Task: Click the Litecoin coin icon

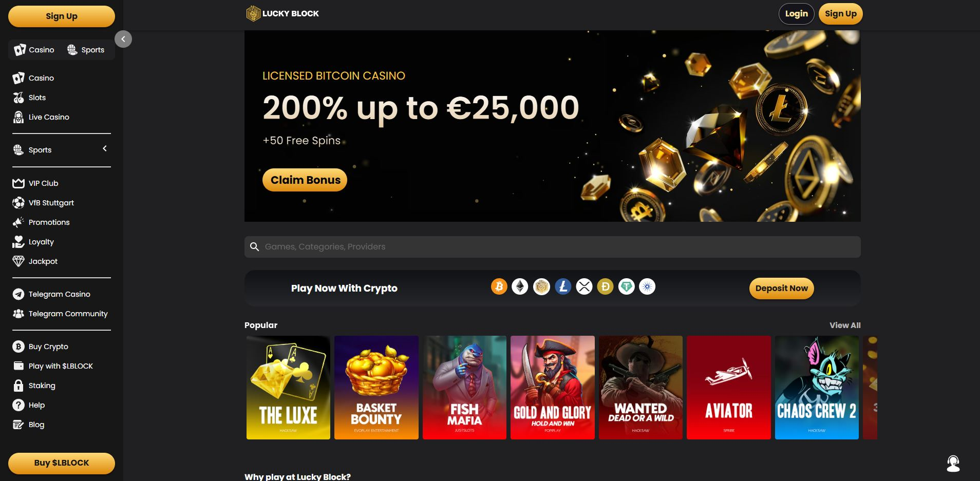Action: [x=563, y=286]
